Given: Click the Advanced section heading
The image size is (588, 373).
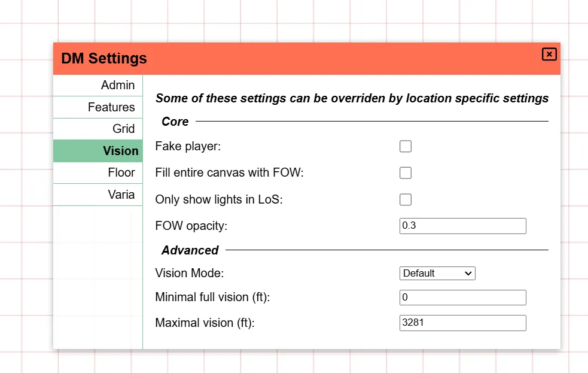Looking at the screenshot, I should [190, 250].
